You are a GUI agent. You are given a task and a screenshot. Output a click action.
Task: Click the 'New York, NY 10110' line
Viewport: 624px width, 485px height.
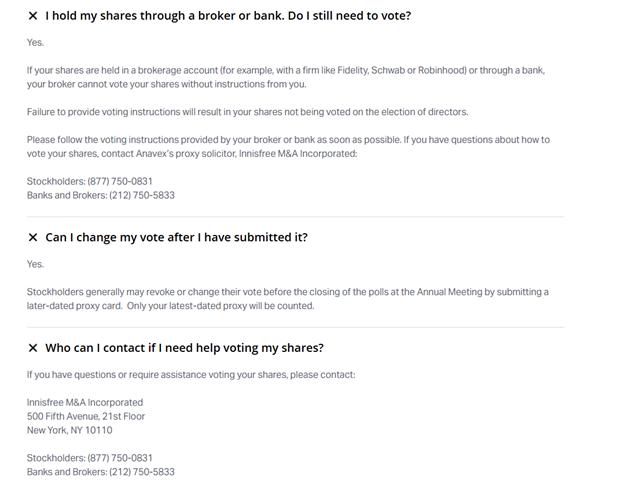click(x=70, y=430)
